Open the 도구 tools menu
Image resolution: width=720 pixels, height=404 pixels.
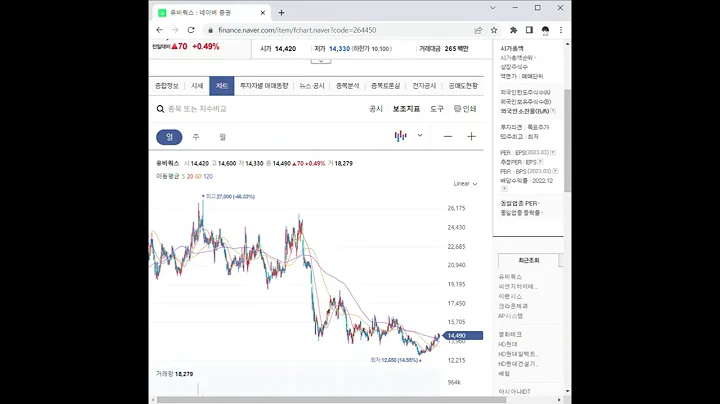point(437,109)
